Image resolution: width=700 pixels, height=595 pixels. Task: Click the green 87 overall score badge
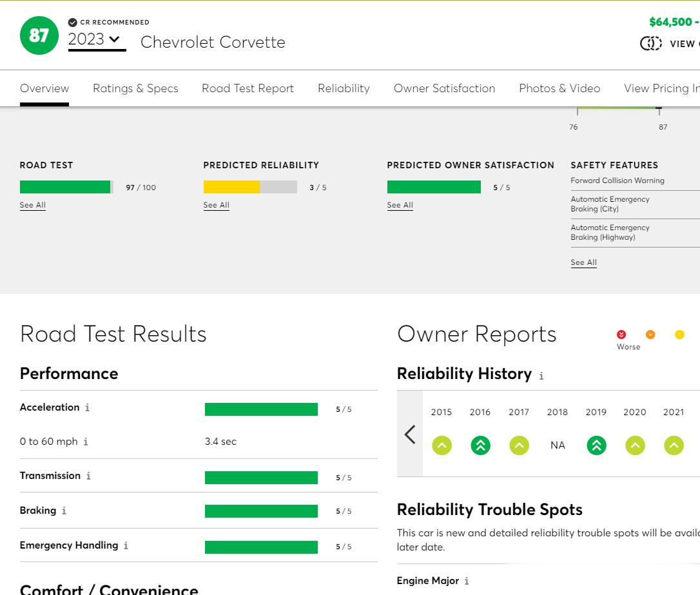39,35
